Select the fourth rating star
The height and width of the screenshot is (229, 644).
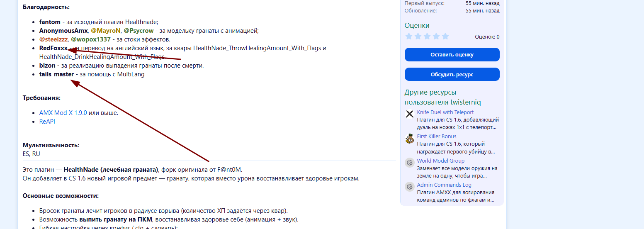pyautogui.click(x=436, y=37)
